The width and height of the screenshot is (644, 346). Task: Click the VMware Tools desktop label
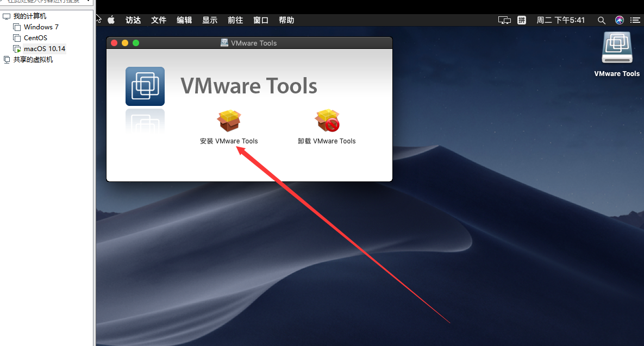[x=617, y=73]
